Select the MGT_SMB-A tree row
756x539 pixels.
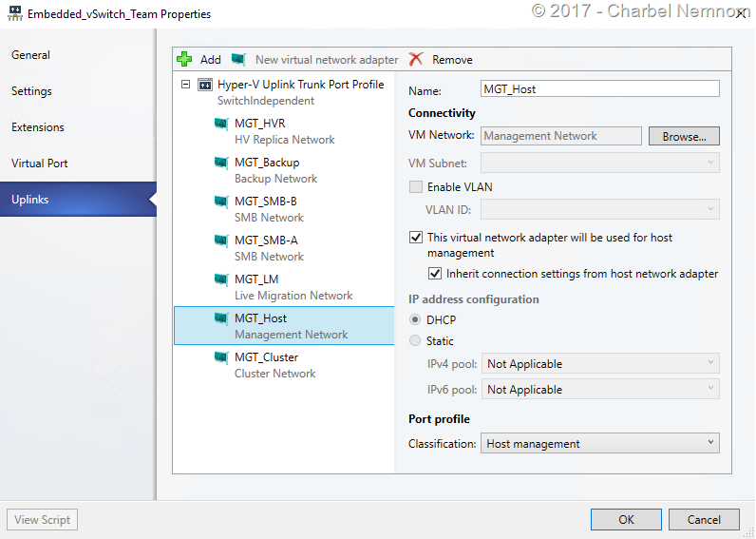(284, 248)
